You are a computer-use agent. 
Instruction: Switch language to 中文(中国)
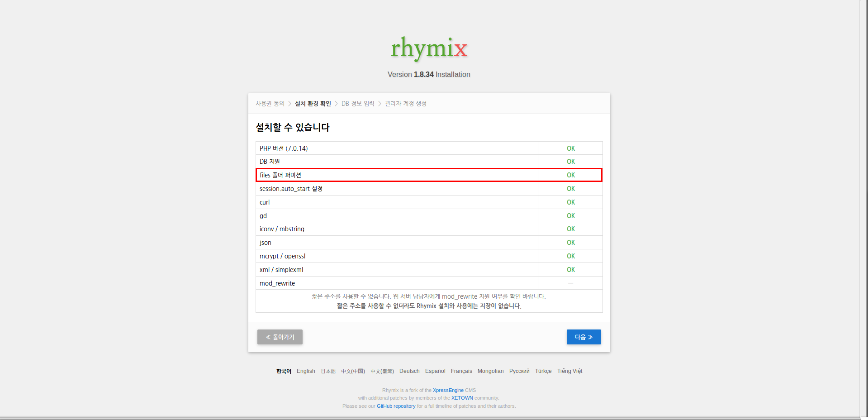tap(353, 371)
